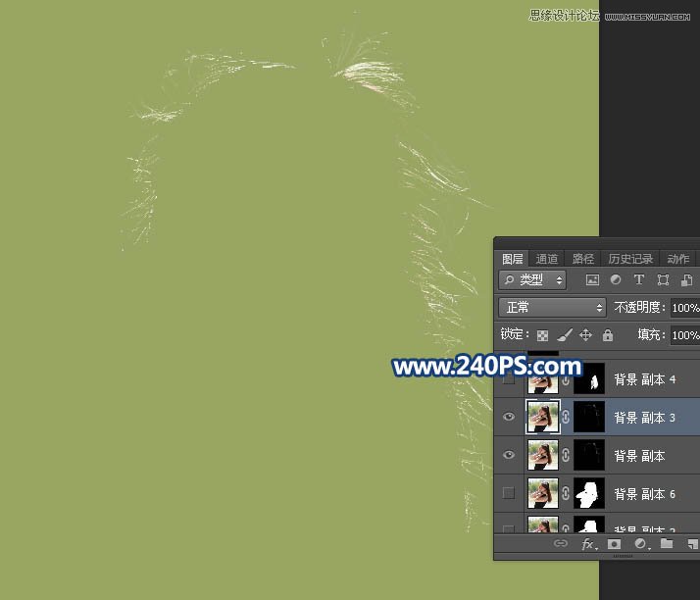
Task: Click the 填充 fill label
Action: [x=651, y=334]
